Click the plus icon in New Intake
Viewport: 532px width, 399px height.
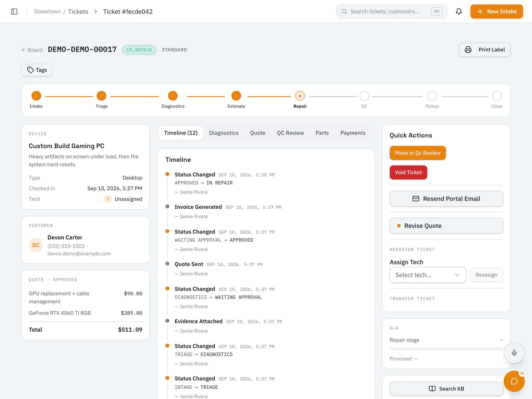coord(480,11)
